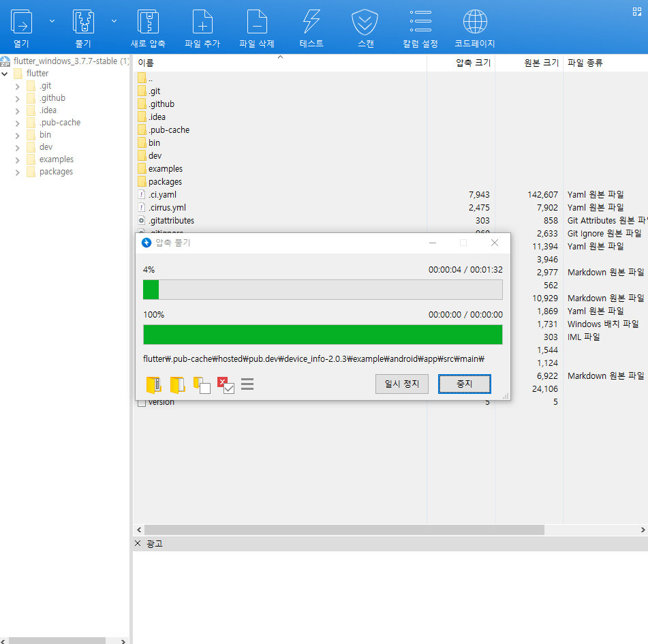Image resolution: width=648 pixels, height=644 pixels.
Task: Click the tree panel horizontal scrollbar thumb
Action: (x=57, y=641)
